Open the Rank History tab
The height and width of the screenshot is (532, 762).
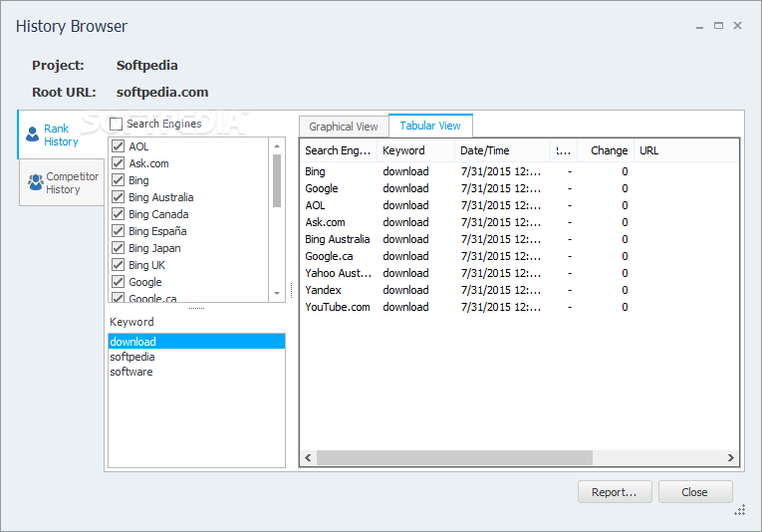(x=60, y=135)
